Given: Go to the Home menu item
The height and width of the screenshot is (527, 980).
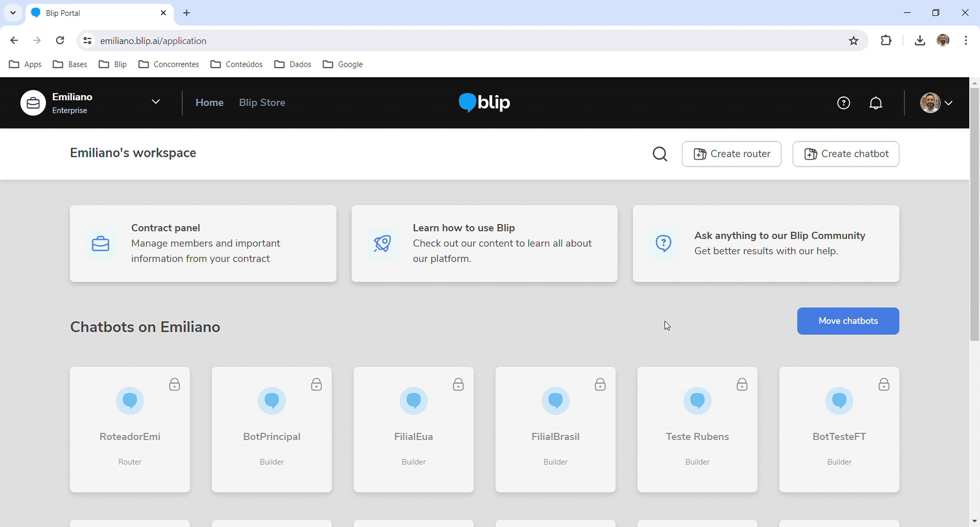Looking at the screenshot, I should [209, 103].
